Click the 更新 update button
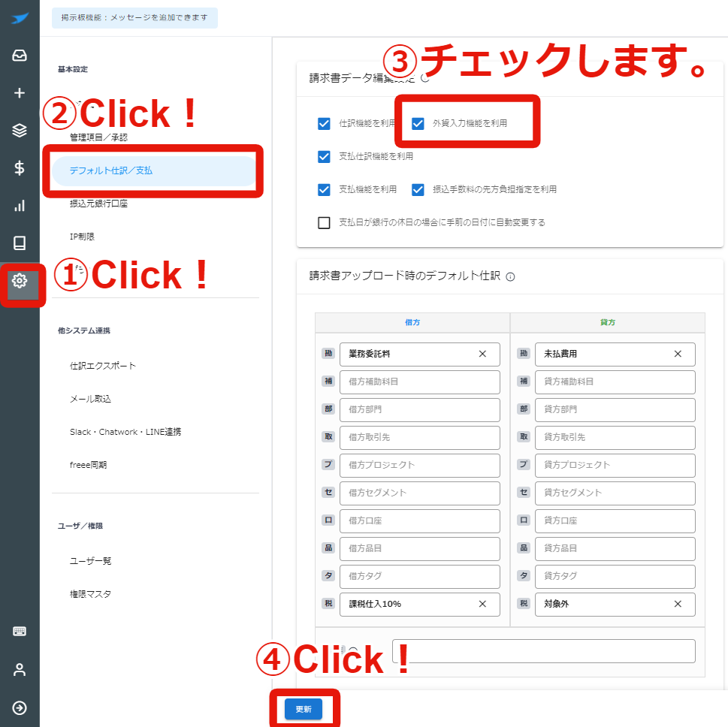The width and height of the screenshot is (728, 727). tap(304, 709)
